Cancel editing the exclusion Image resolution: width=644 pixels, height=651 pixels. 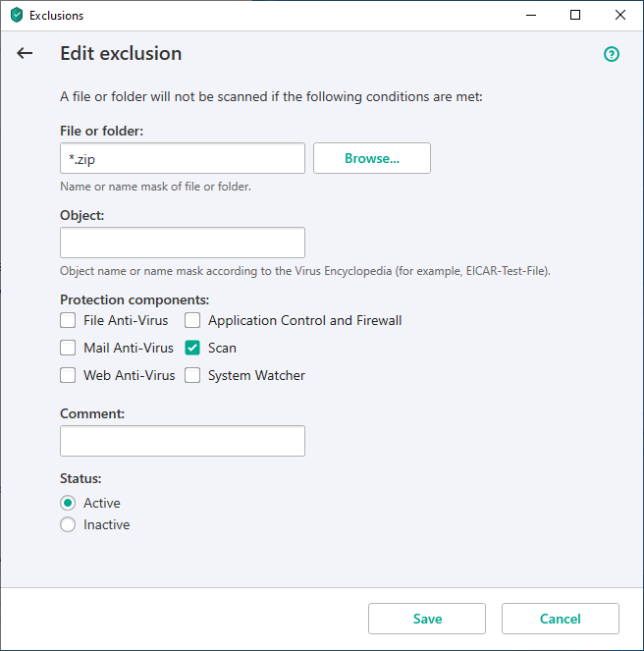[x=561, y=619]
